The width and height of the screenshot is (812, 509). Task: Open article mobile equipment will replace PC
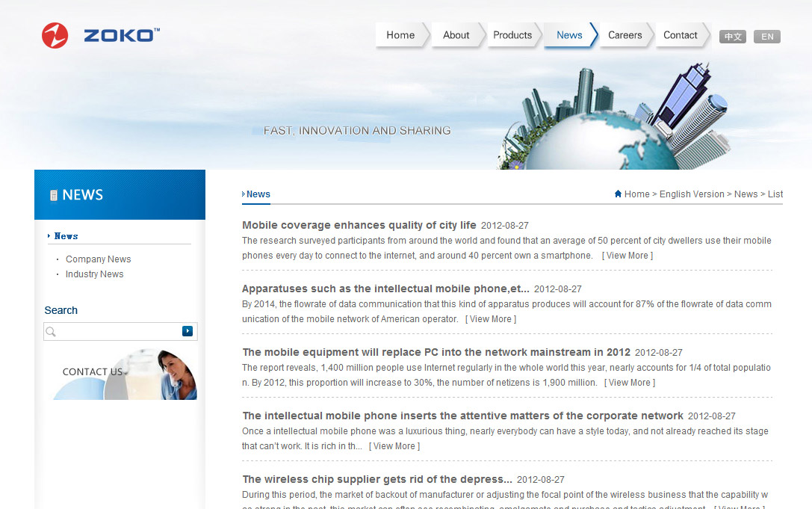(x=436, y=353)
